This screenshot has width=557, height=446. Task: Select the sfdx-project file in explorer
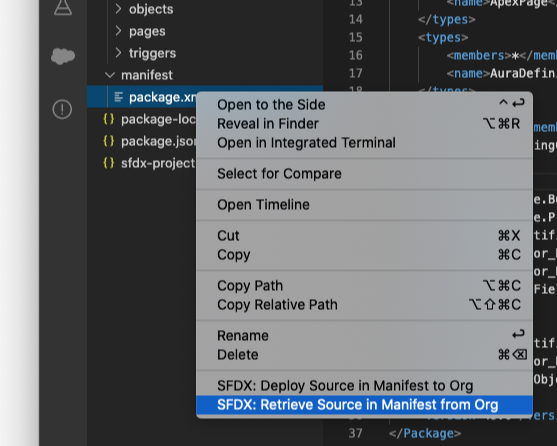tap(142, 163)
